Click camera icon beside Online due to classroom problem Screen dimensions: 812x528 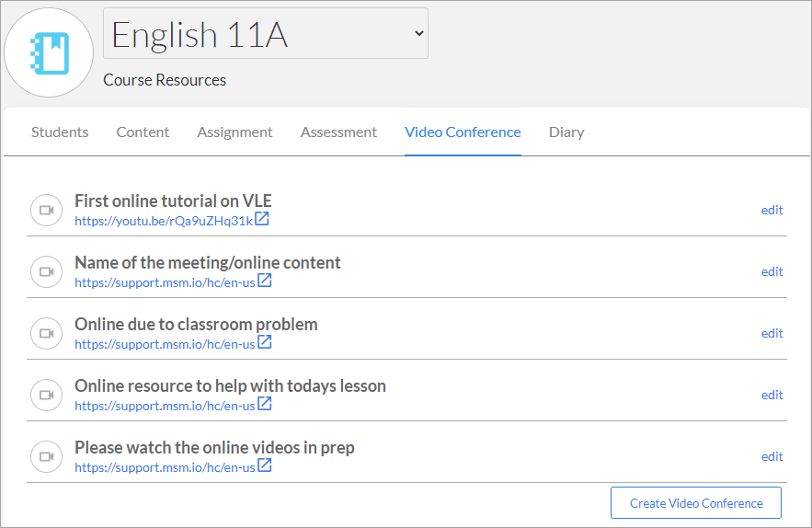point(47,333)
